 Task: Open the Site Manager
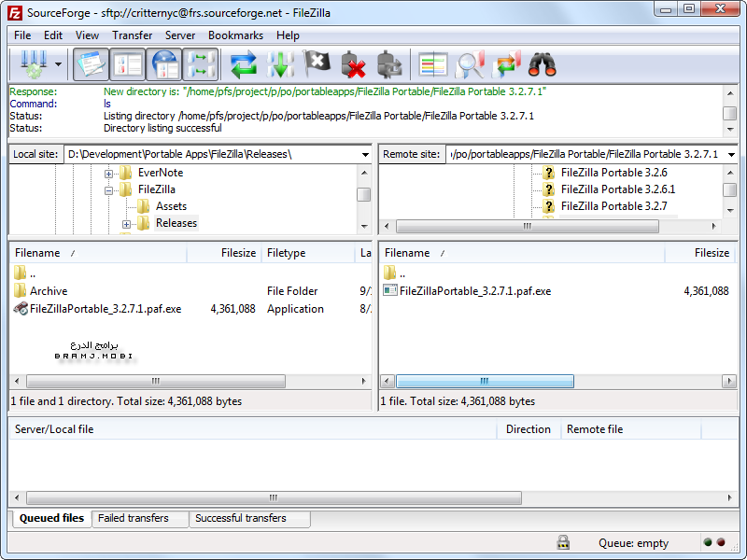tap(35, 64)
